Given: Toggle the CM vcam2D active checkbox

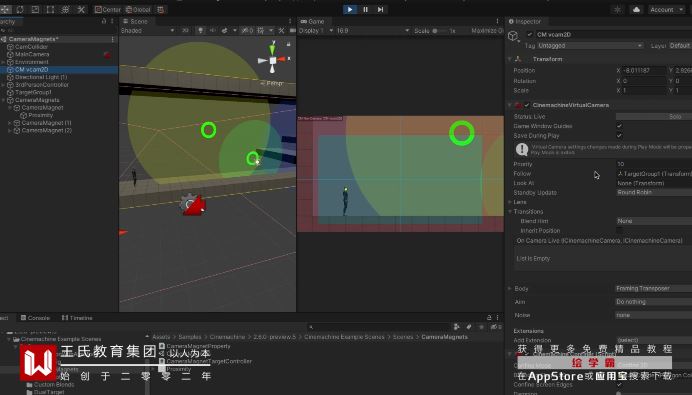Looking at the screenshot, I should pyautogui.click(x=530, y=34).
